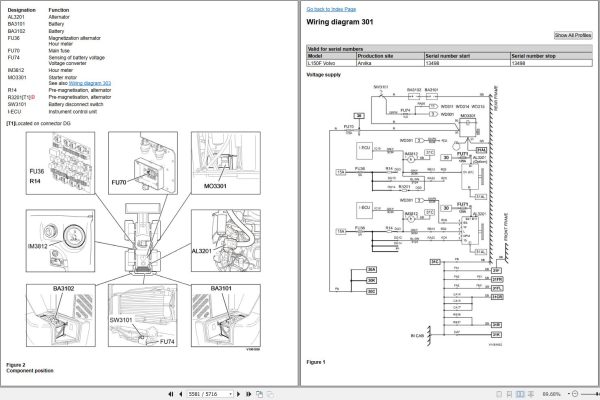Click the Figure 1 caption

tap(316, 362)
